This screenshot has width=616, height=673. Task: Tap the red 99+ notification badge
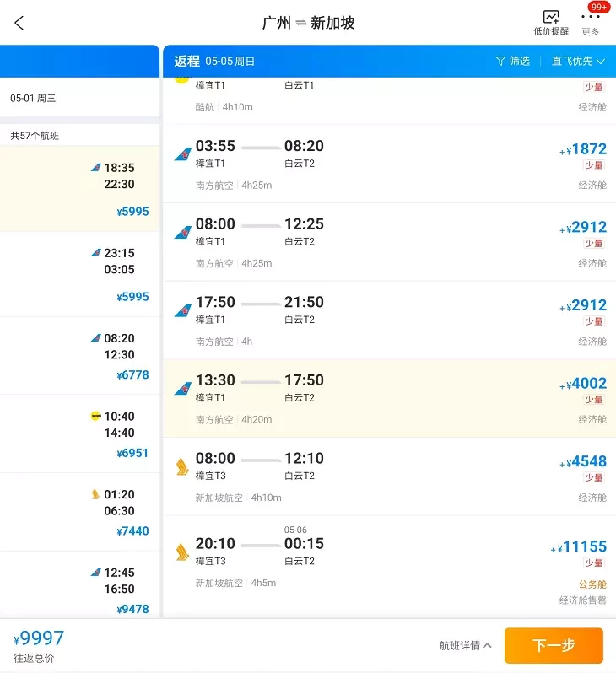coord(599,7)
